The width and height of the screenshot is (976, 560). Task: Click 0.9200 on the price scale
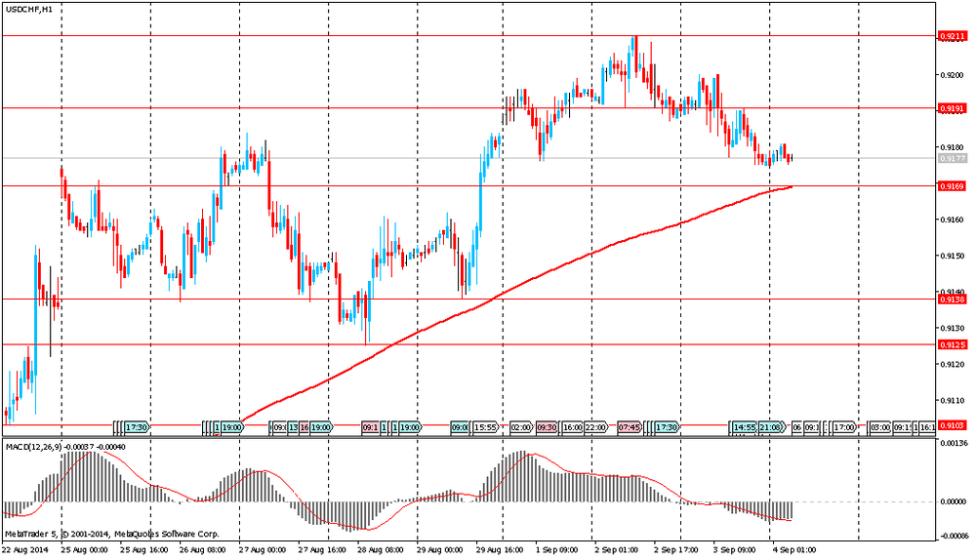pyautogui.click(x=953, y=75)
